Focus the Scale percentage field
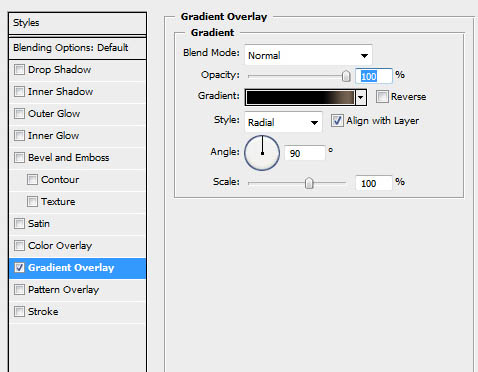478x372 pixels. 374,183
